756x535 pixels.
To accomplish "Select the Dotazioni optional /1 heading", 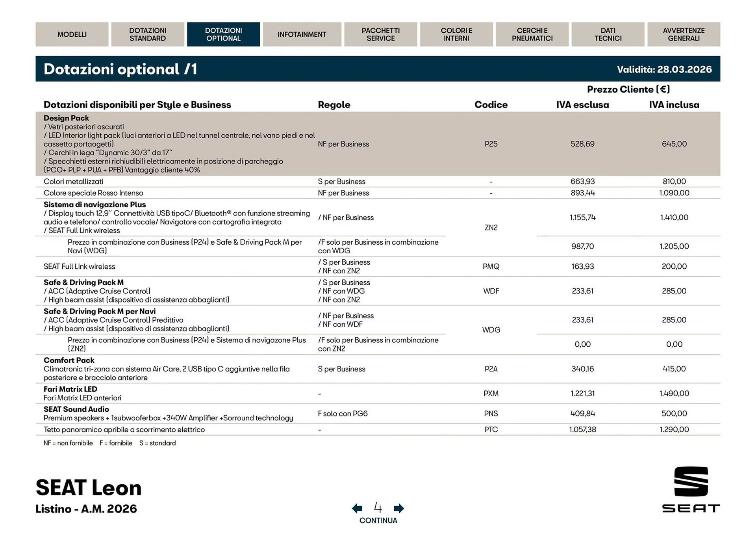I will click(120, 69).
